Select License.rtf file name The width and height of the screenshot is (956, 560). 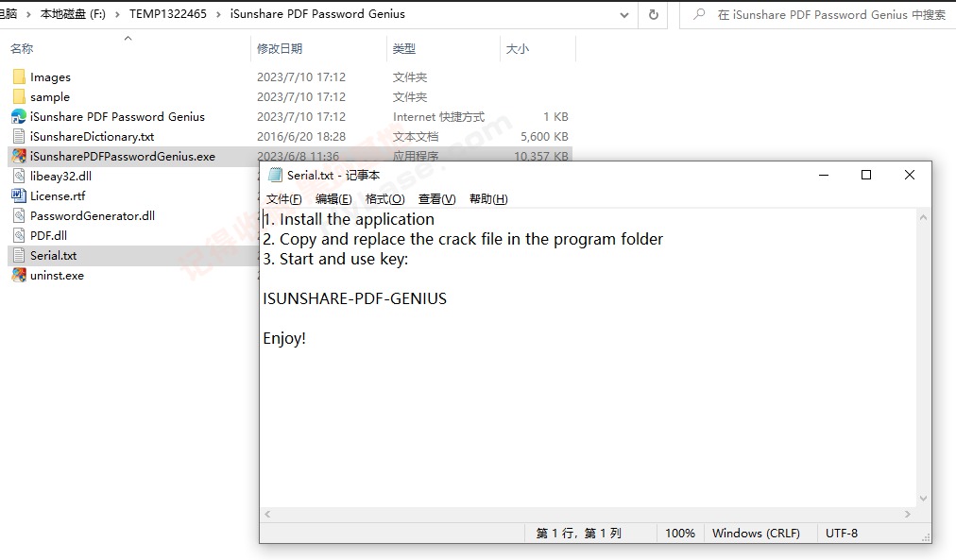click(x=58, y=196)
